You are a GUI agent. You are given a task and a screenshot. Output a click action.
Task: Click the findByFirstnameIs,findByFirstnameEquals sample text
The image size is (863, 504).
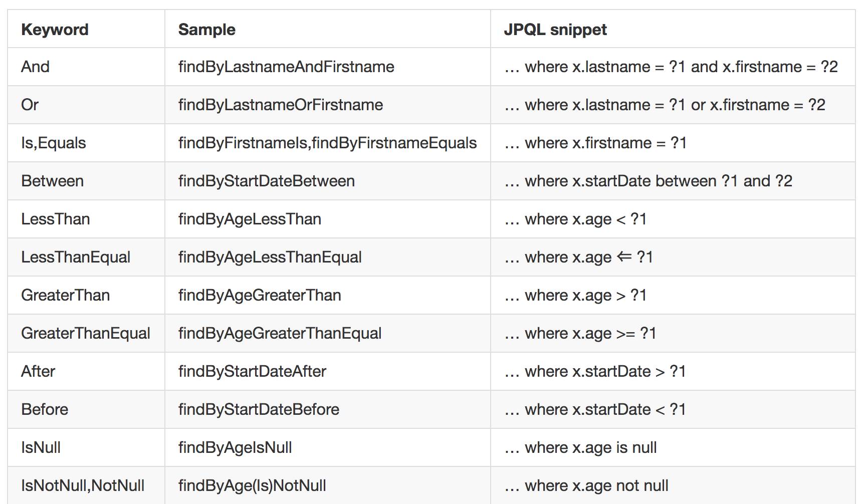click(x=327, y=143)
